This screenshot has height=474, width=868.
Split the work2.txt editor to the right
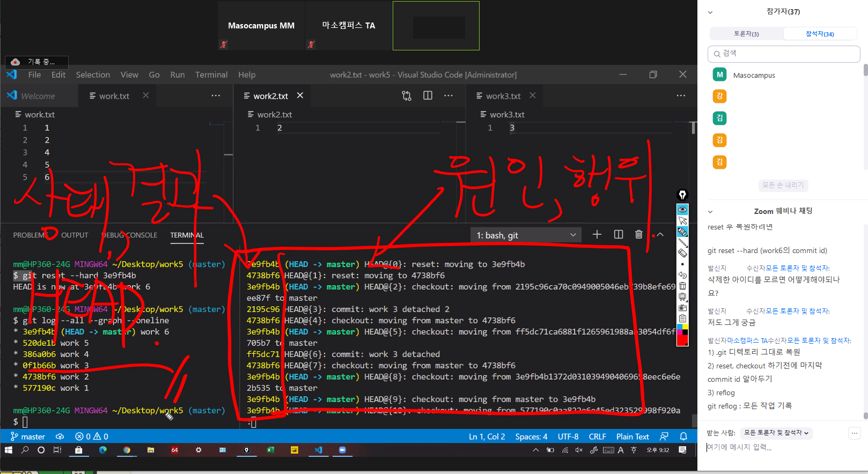(428, 95)
